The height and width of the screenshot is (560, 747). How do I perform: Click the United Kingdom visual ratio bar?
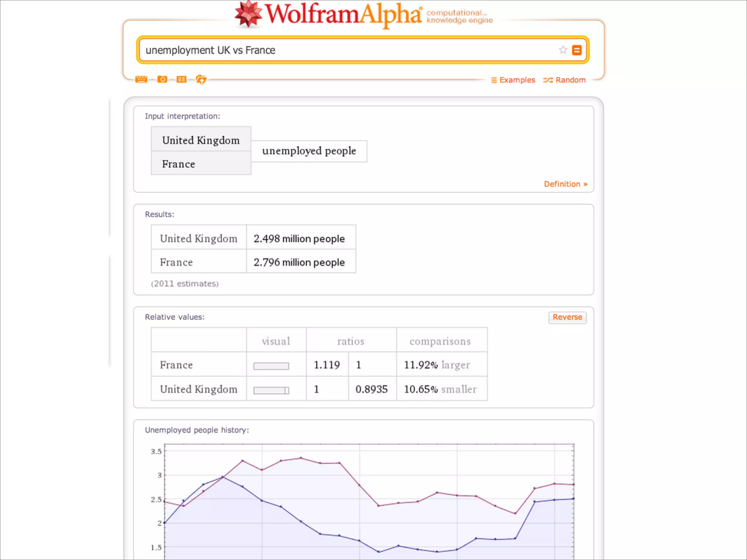coord(271,390)
